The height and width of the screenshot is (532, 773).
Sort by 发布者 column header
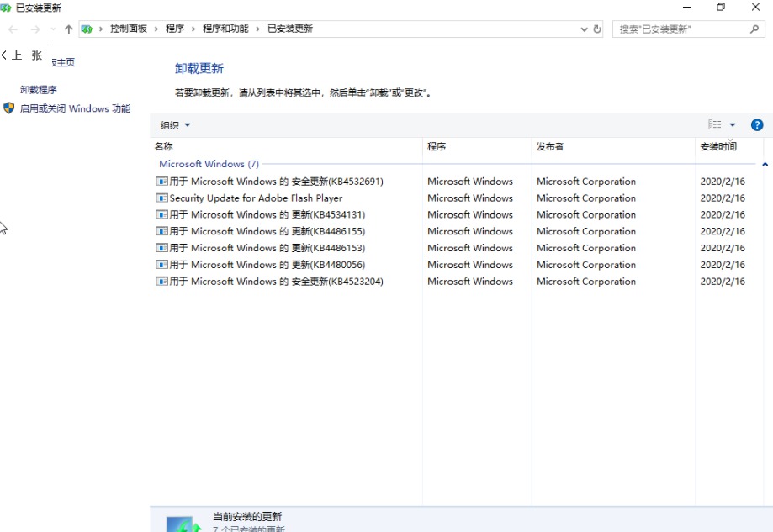(550, 146)
